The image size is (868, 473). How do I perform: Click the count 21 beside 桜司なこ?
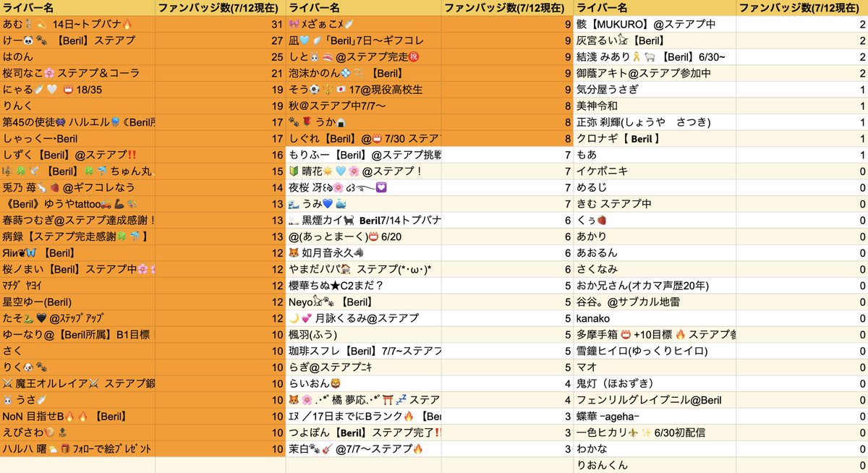[221, 73]
